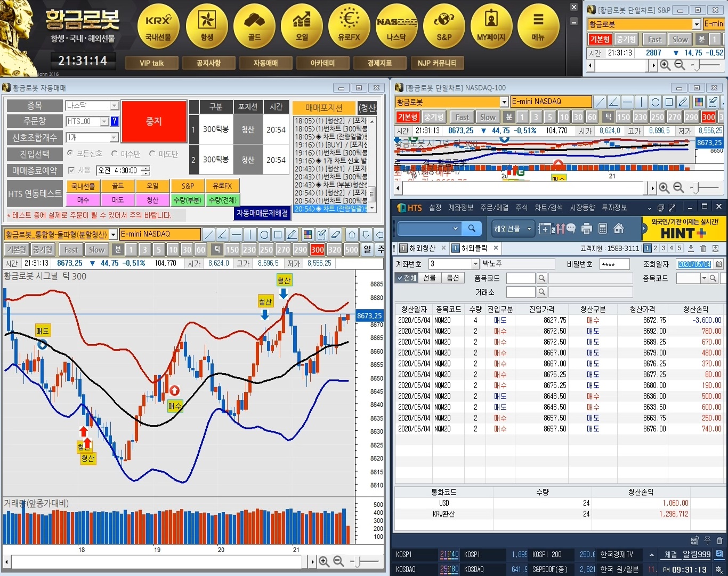Expand the 황금로봇_통합형-돌파형 strategy dropdown
728x576 pixels.
[x=113, y=234]
